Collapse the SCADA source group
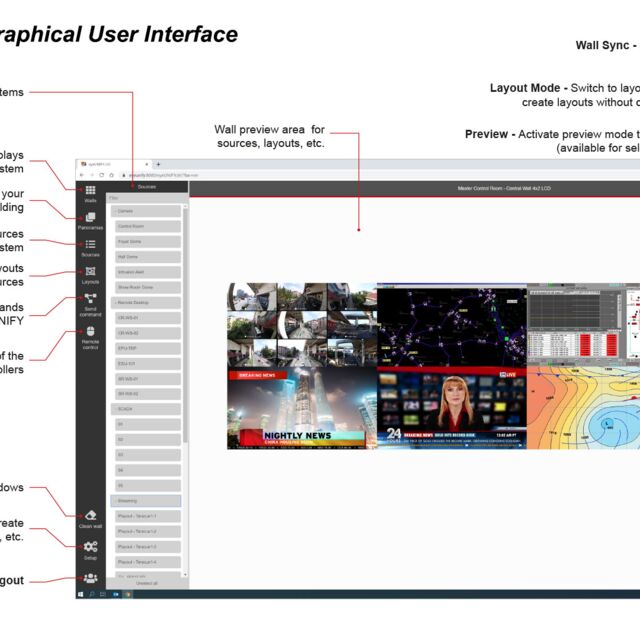 145,408
